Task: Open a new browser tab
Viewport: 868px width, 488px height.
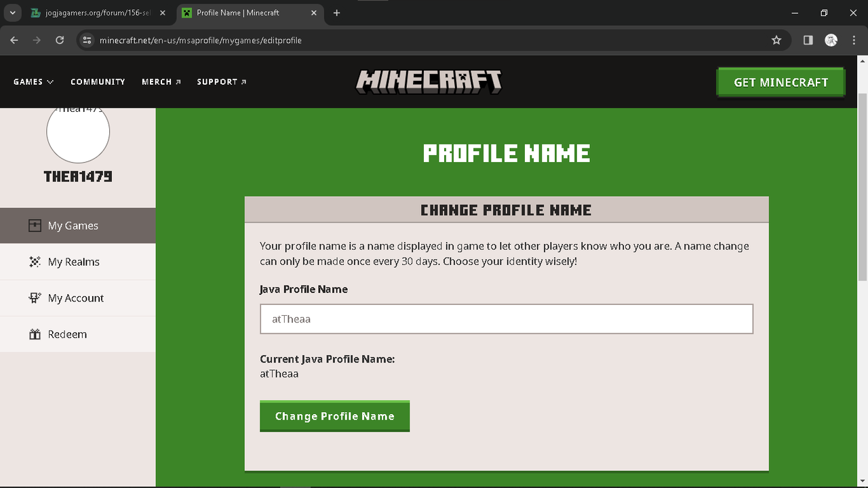Action: [x=337, y=13]
